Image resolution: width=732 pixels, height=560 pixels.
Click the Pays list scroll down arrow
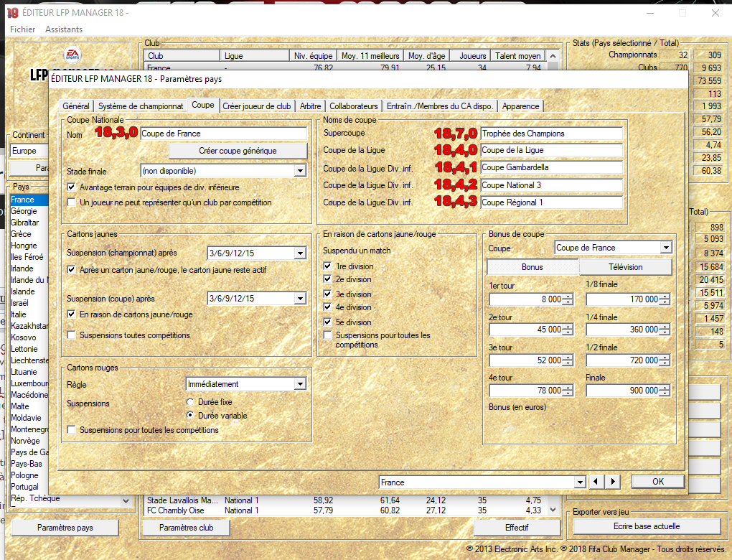click(126, 500)
